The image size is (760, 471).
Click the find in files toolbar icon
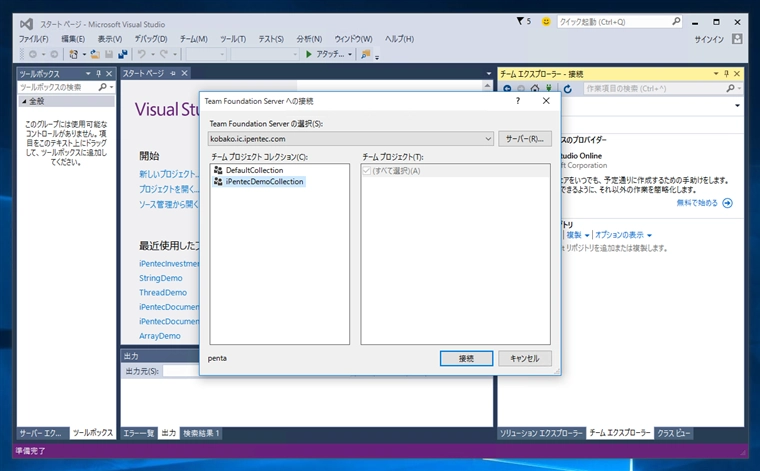tap(366, 54)
